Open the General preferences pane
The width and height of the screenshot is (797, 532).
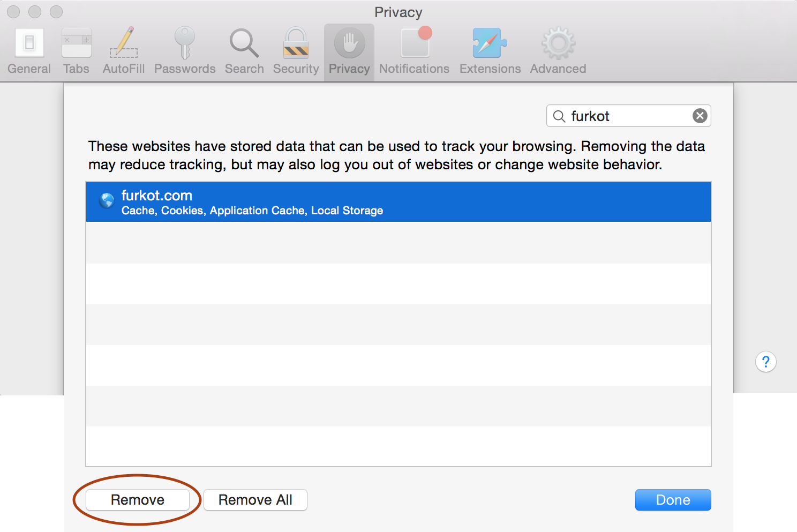[x=29, y=51]
